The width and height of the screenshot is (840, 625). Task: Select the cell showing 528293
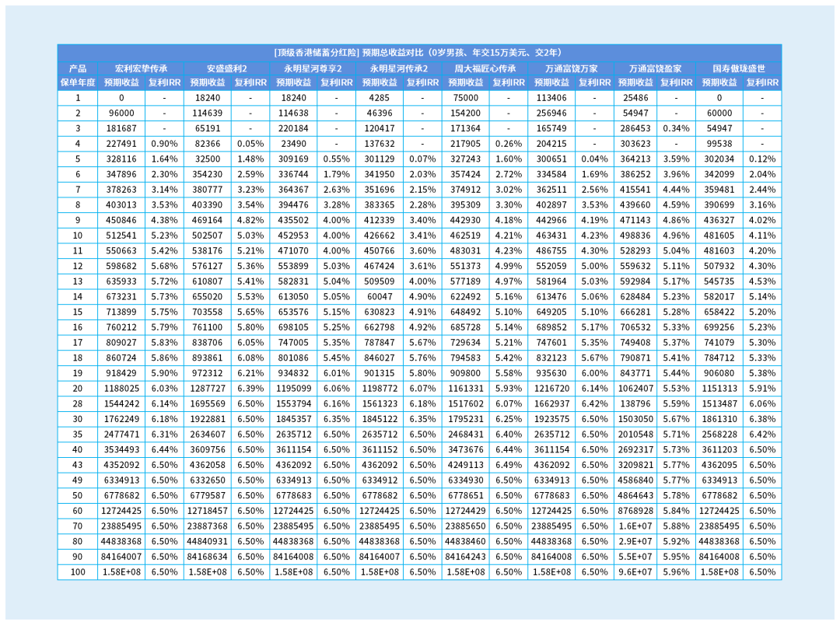click(x=636, y=250)
